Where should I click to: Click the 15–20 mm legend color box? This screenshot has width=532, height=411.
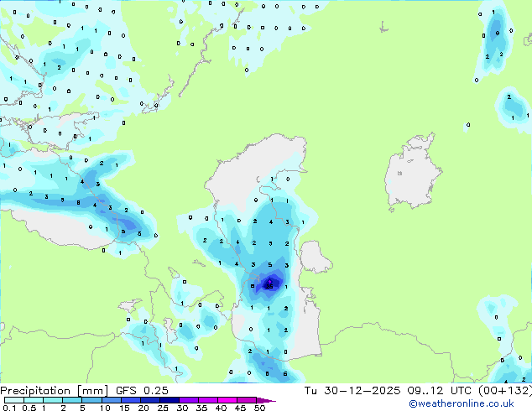(130, 400)
